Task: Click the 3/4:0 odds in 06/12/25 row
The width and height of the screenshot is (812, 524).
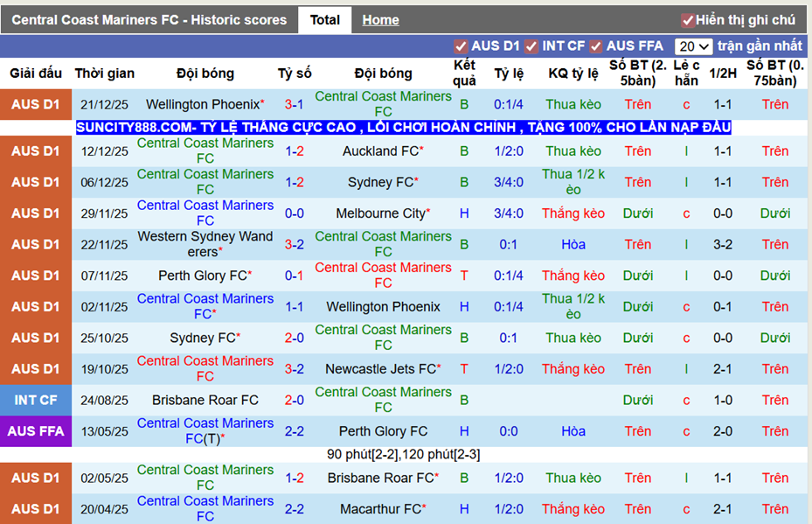Action: click(x=509, y=182)
